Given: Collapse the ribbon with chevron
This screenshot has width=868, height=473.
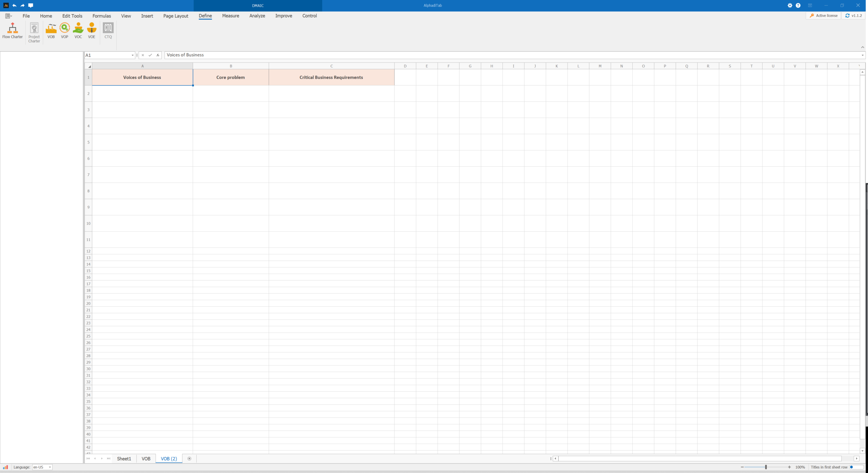Looking at the screenshot, I should click(x=862, y=47).
